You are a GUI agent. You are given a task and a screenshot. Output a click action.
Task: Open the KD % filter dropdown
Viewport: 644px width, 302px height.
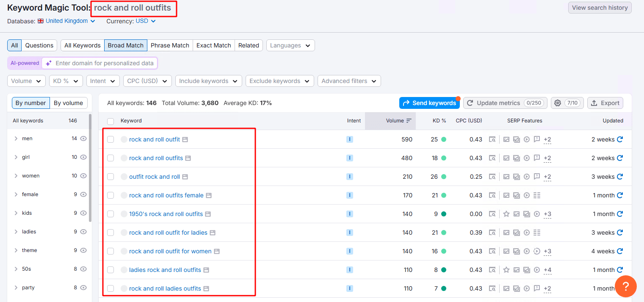(66, 81)
